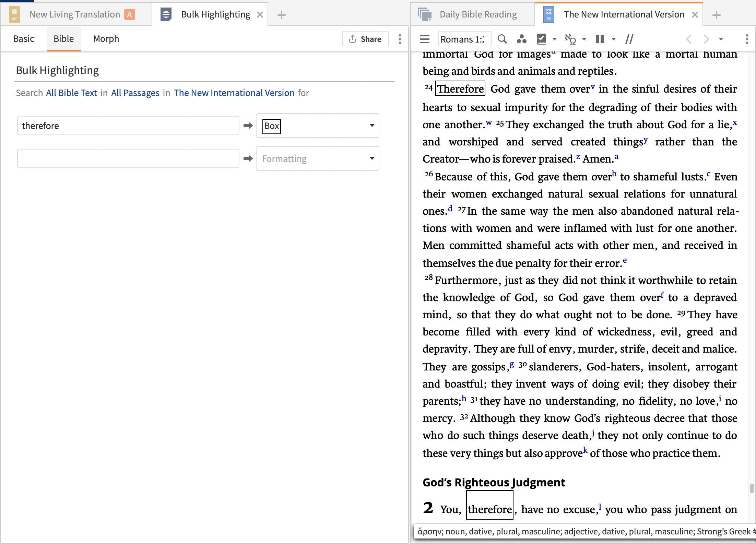Expand column layout dropdown arrow
Image resolution: width=756 pixels, height=544 pixels.
pyautogui.click(x=614, y=39)
